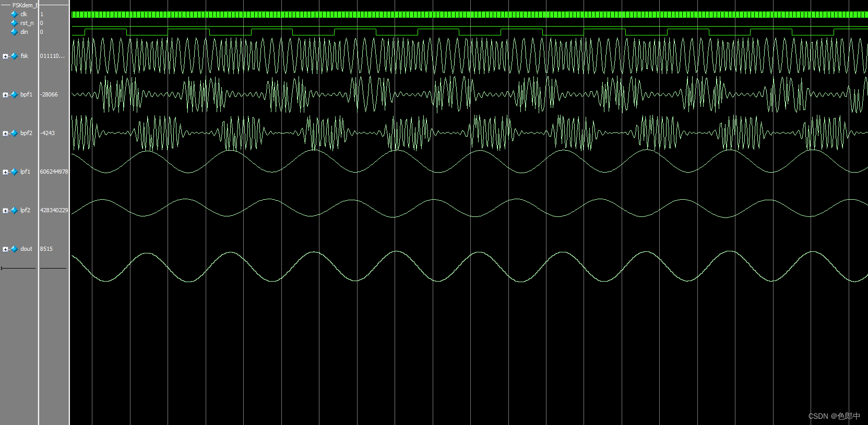Viewport: 868px width, 425px height.
Task: Select the lpf1 signal name
Action: coord(25,172)
